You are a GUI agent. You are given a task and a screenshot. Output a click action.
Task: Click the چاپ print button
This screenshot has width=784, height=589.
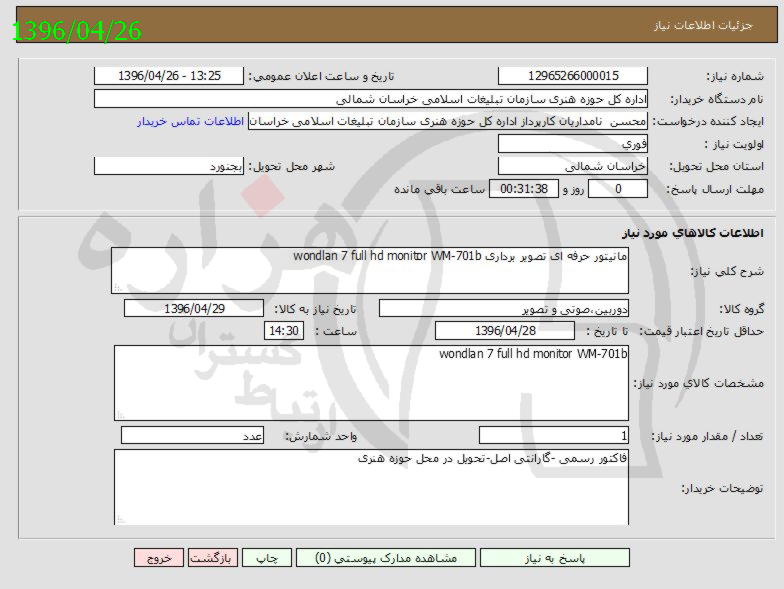click(x=267, y=558)
